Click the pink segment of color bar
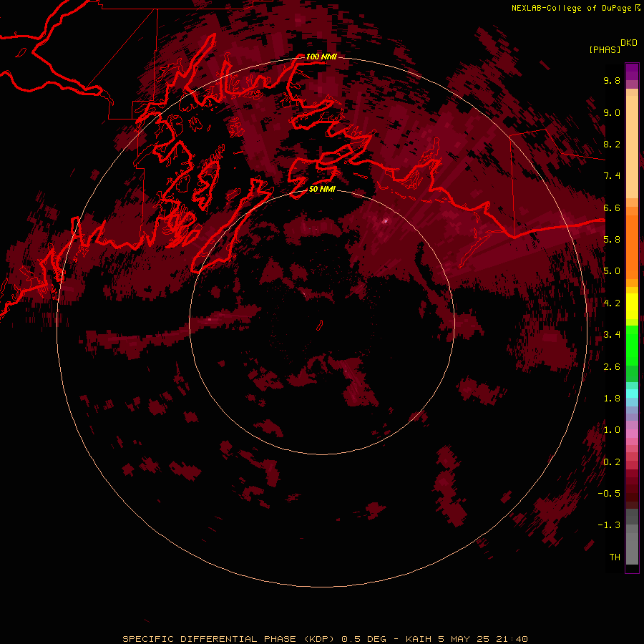Image resolution: width=644 pixels, height=644 pixels. 632,434
